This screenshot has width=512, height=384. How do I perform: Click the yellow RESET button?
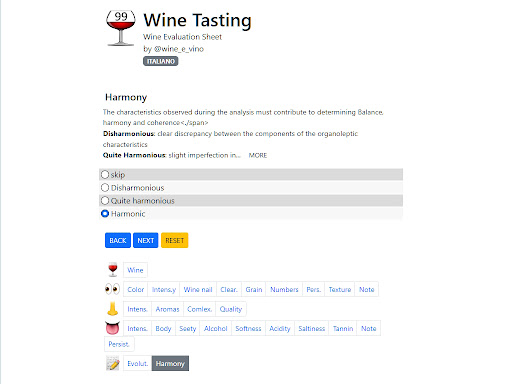click(x=175, y=240)
